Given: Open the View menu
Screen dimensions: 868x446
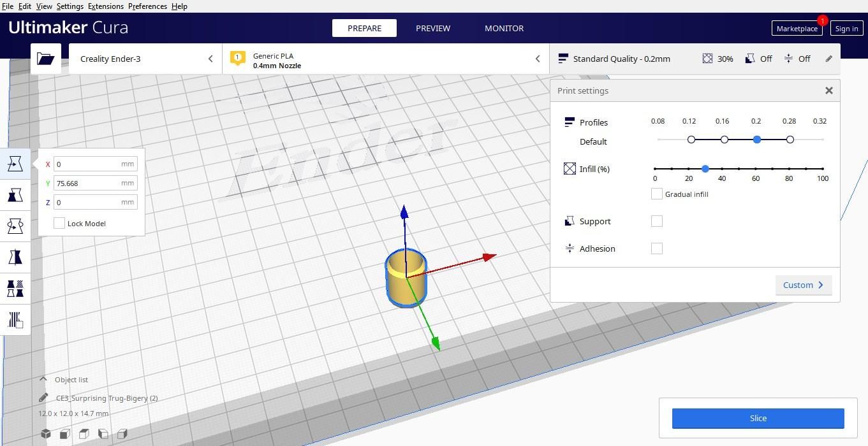Looking at the screenshot, I should pyautogui.click(x=44, y=6).
